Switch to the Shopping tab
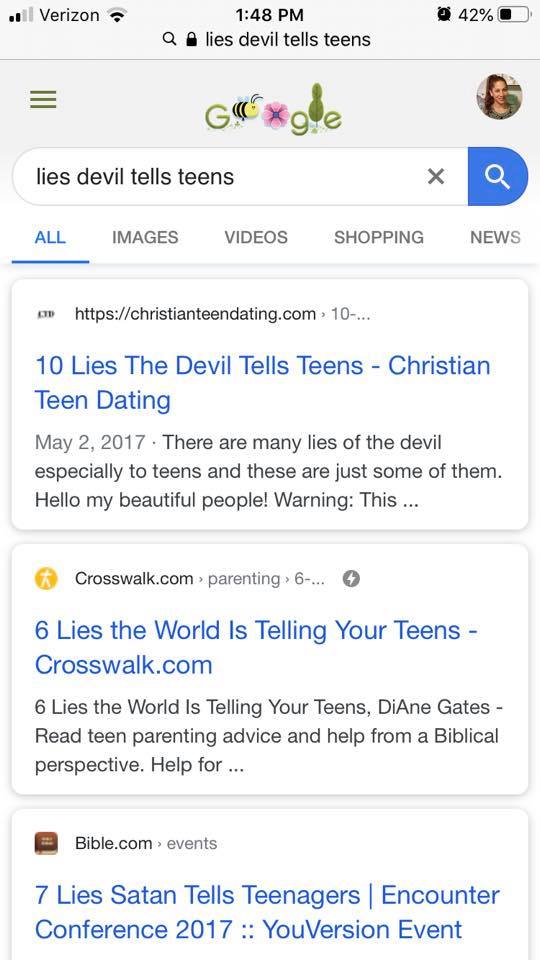Image resolution: width=540 pixels, height=960 pixels. tap(379, 238)
